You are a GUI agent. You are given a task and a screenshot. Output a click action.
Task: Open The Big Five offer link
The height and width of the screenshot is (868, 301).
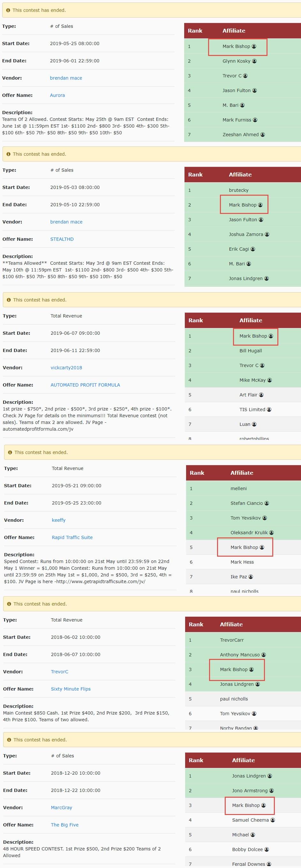coord(64,825)
